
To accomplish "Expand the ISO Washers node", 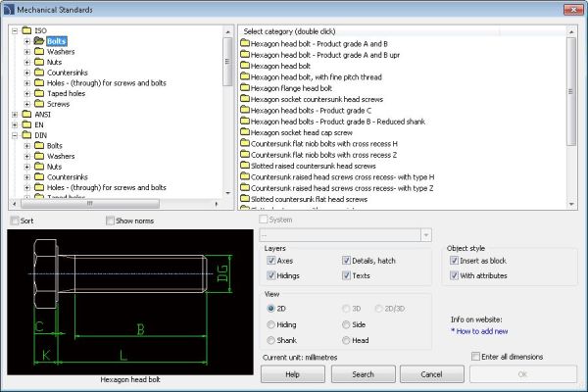I will (27, 51).
